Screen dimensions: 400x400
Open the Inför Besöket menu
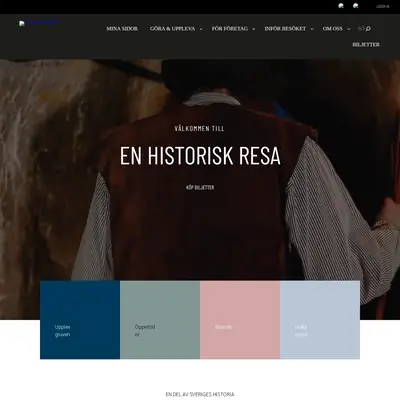285,29
